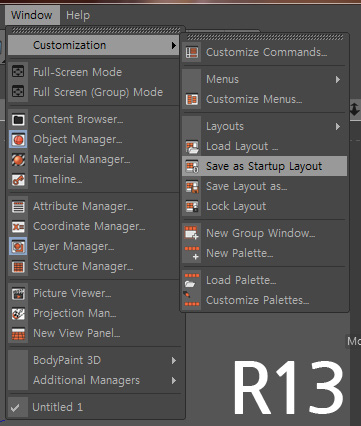Screen dimensions: 361x426
Task: Select Customize Menus... entry
Action: [265, 99]
